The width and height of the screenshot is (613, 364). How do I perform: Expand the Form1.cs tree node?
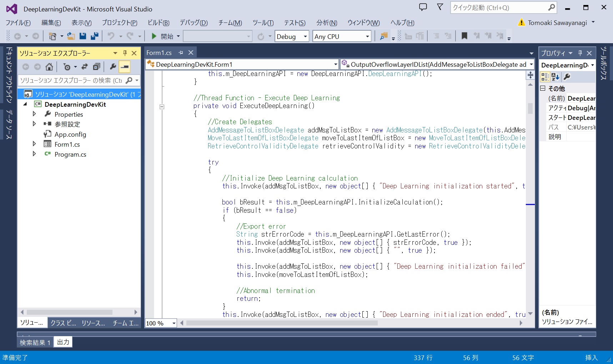point(34,144)
